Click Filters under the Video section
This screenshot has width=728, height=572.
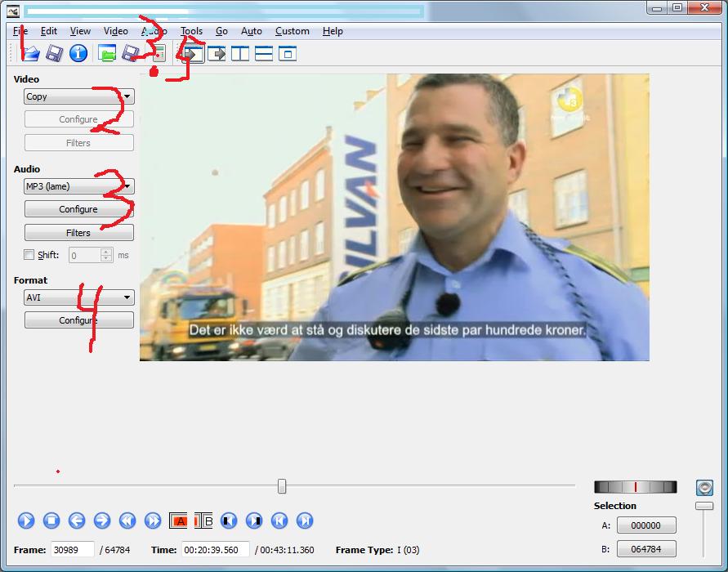(x=79, y=143)
